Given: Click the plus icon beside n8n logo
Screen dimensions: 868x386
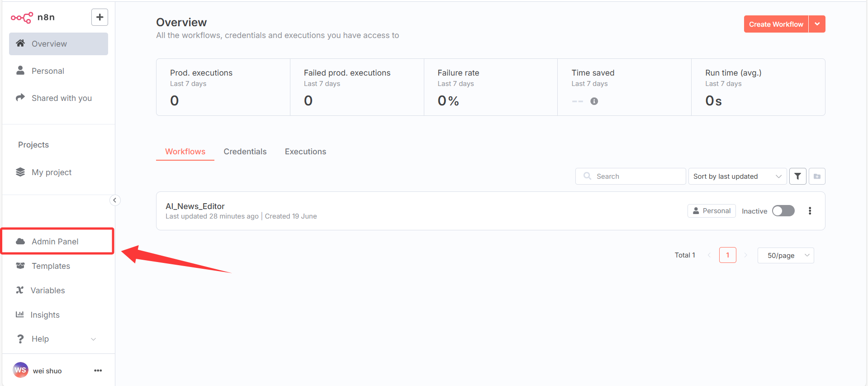Looking at the screenshot, I should pos(100,17).
